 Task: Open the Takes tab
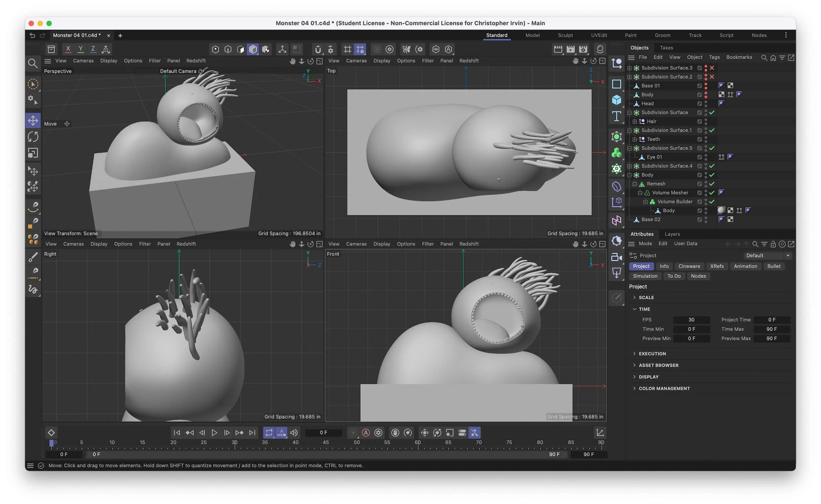pos(666,48)
